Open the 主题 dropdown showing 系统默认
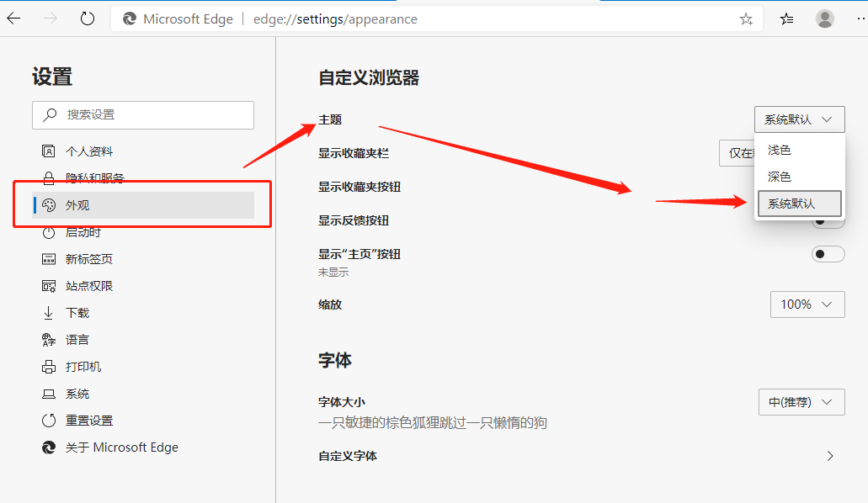The width and height of the screenshot is (868, 503). coord(799,119)
